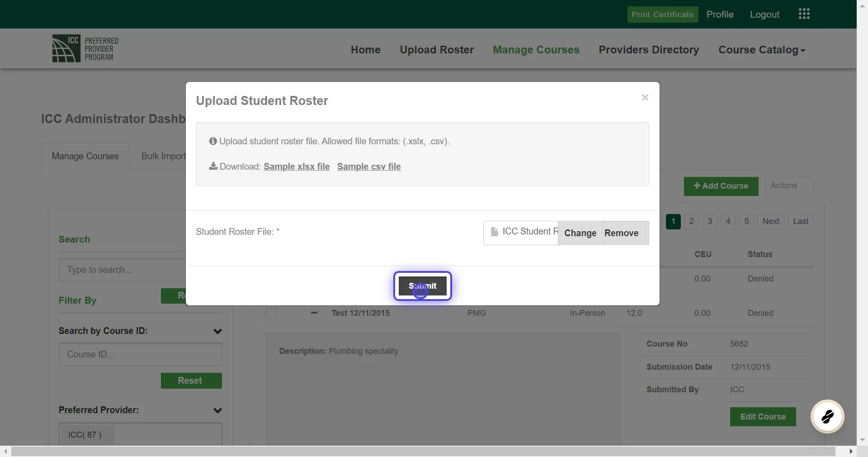Viewport: 868px width, 457px height.
Task: Click the CEU column header
Action: coord(703,254)
